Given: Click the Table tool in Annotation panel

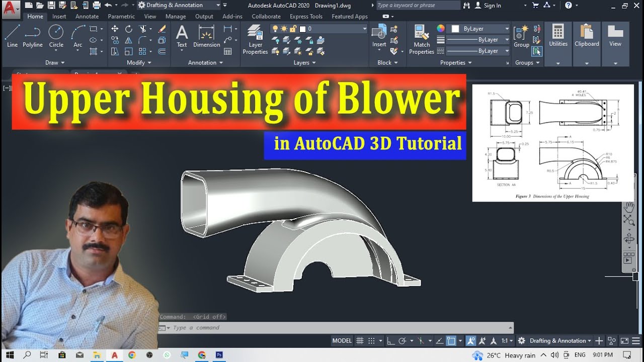Looking at the screenshot, I should point(228,51).
